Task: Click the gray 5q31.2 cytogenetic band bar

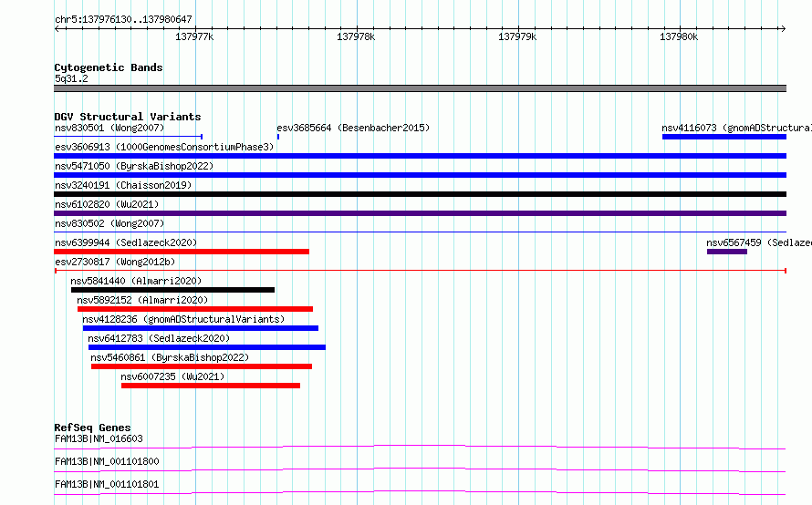Action: click(x=420, y=88)
